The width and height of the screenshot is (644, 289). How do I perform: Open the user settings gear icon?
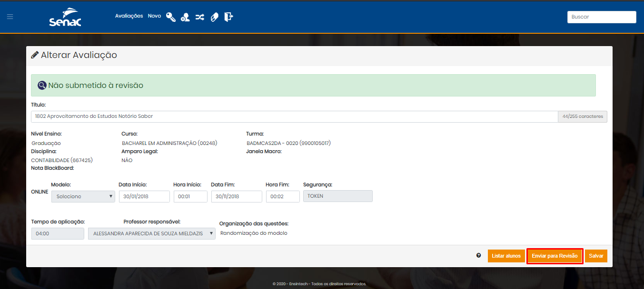pyautogui.click(x=185, y=17)
